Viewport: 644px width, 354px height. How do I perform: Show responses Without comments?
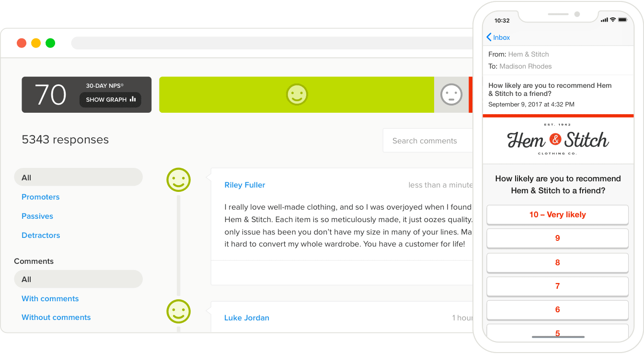point(56,317)
